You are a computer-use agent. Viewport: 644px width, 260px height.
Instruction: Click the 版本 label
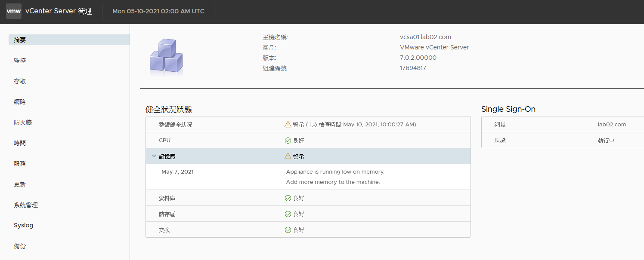point(269,58)
